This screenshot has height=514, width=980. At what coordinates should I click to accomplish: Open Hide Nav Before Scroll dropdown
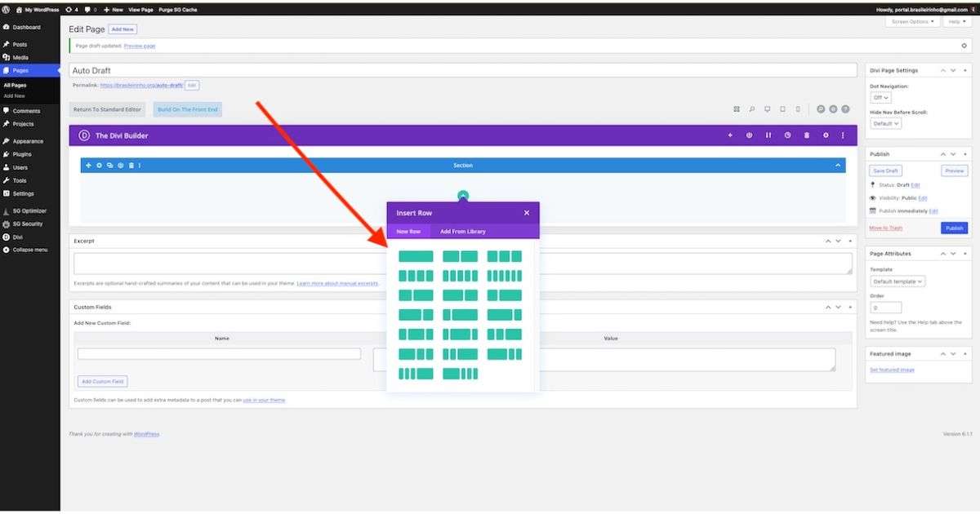[885, 123]
